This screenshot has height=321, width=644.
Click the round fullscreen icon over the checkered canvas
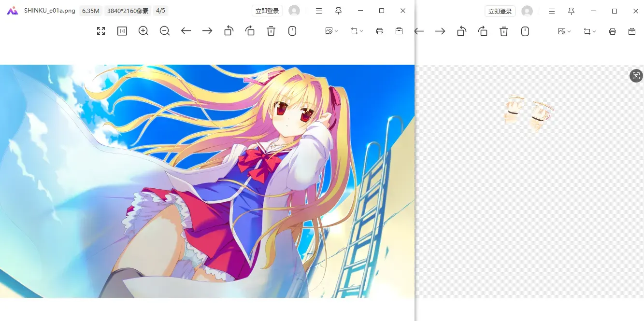636,75
